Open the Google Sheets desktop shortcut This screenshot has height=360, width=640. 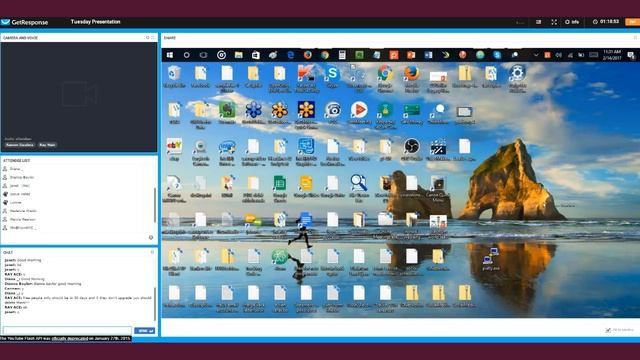pyautogui.click(x=280, y=189)
